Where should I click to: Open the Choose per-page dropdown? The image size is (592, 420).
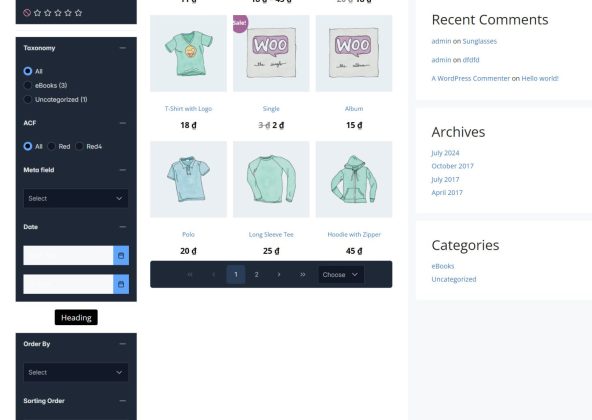341,275
